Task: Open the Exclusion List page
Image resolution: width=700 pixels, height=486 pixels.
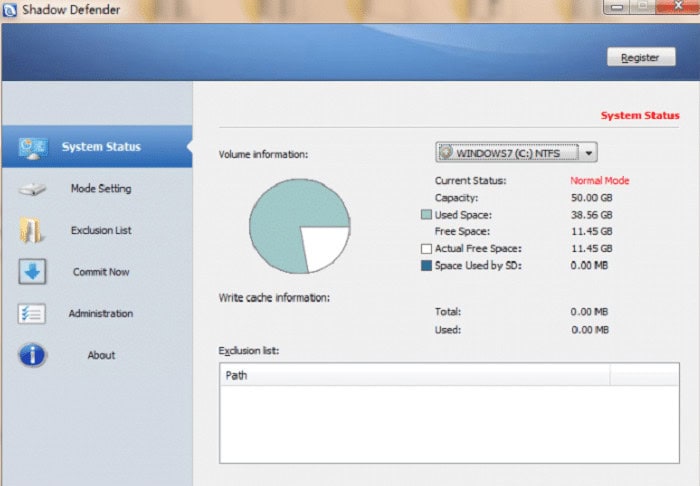Action: [97, 230]
